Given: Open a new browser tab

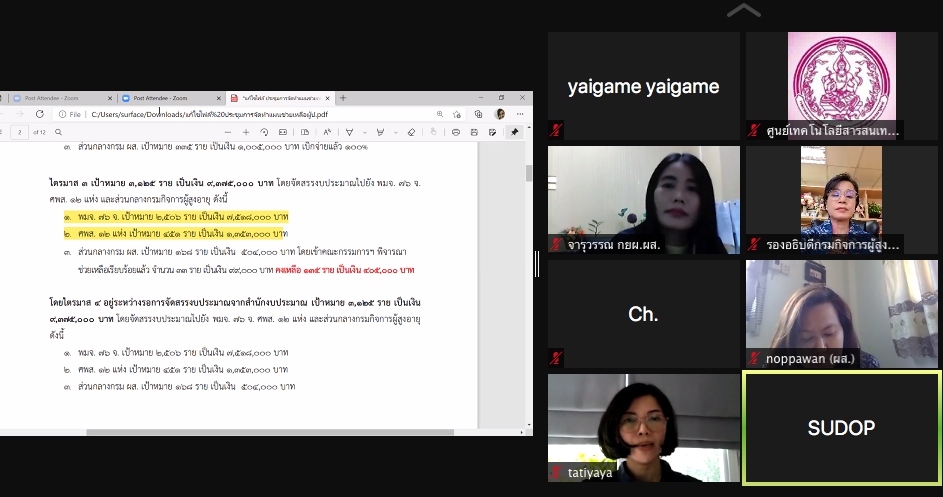Looking at the screenshot, I should tap(343, 97).
